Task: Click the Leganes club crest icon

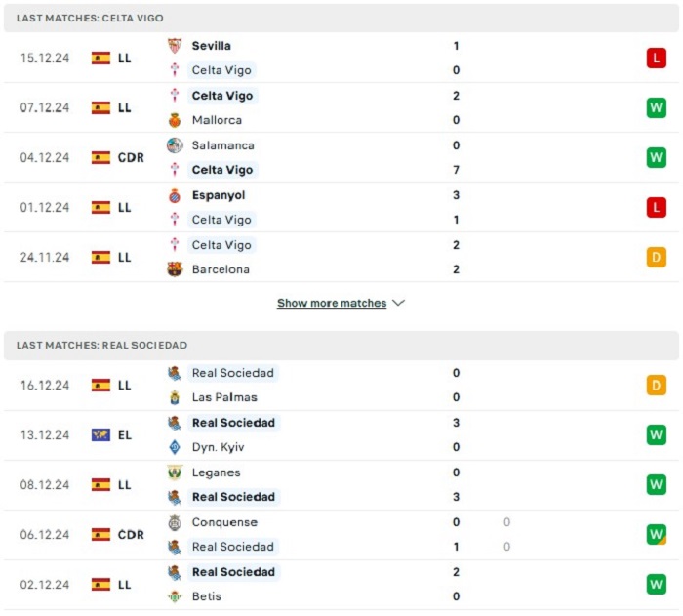Action: coord(175,472)
